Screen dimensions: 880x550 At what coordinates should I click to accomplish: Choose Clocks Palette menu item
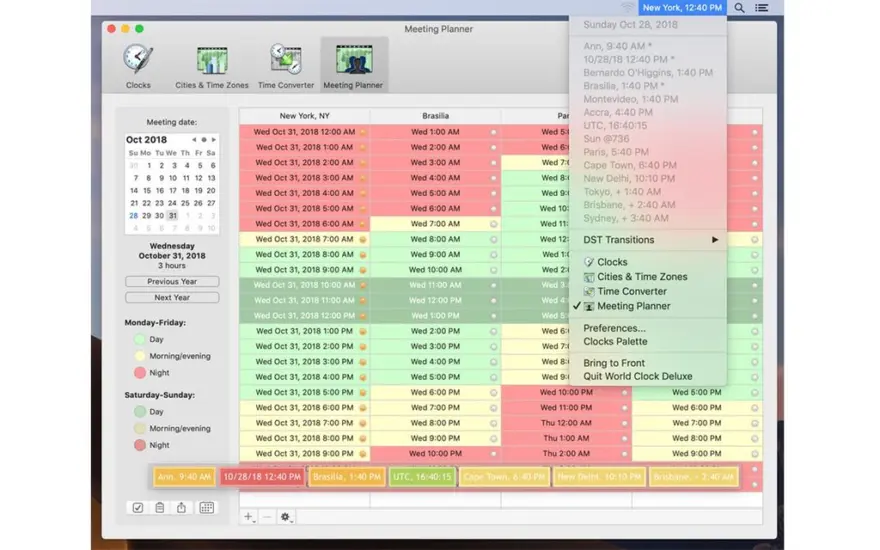coord(648,342)
